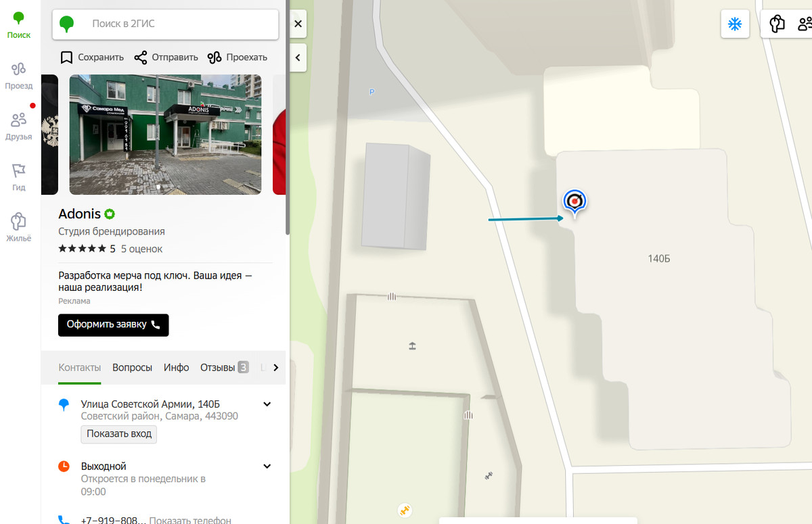Click the ad text Разработка мерча под ключ
The image size is (812, 524).
click(156, 281)
